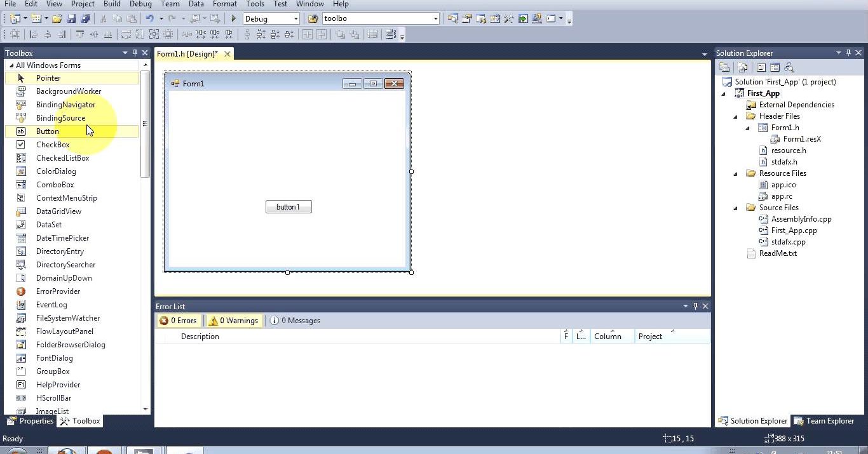The image size is (868, 454).
Task: Pin the Toolbox panel with auto-hide icon
Action: click(135, 53)
